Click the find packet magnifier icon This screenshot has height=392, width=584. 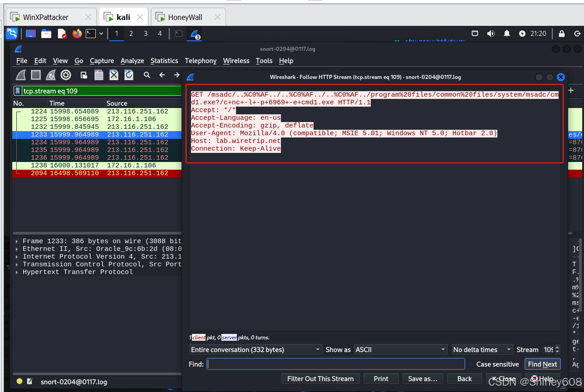147,75
